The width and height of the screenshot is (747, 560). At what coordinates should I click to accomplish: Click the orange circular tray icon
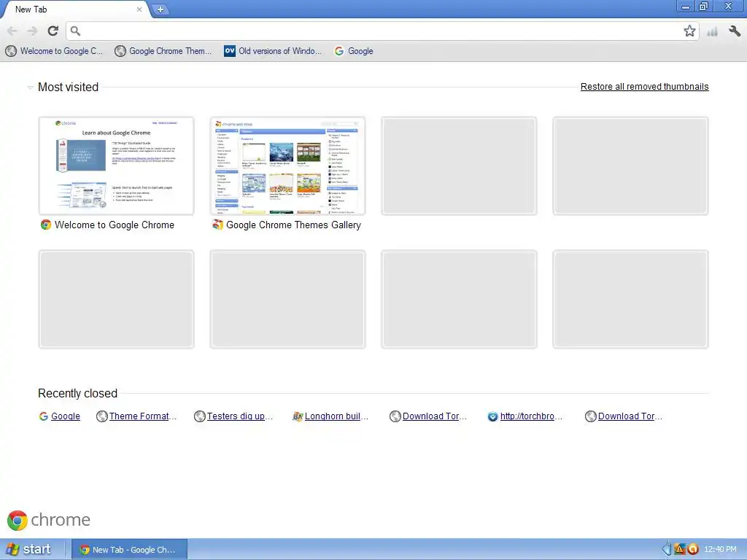point(693,550)
